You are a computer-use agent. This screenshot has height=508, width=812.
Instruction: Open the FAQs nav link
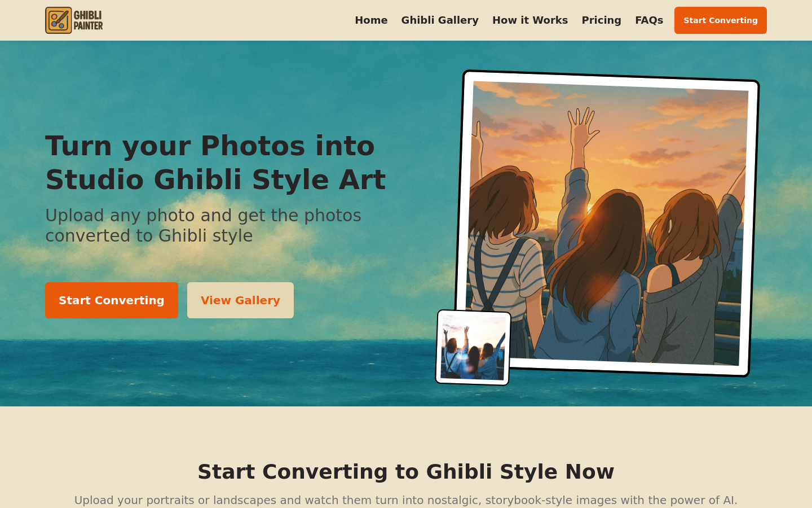[649, 20]
